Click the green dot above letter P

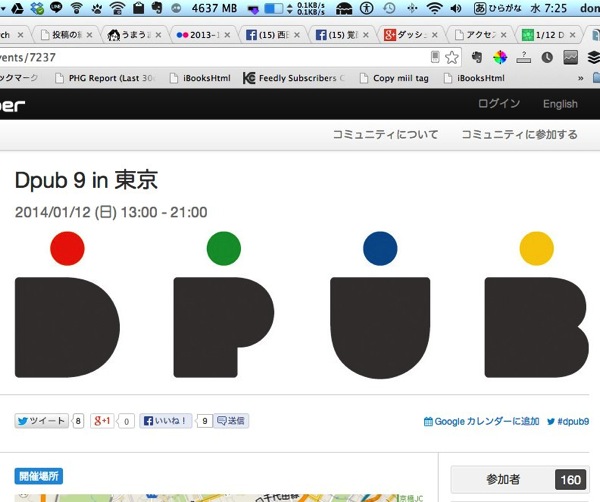pos(224,248)
